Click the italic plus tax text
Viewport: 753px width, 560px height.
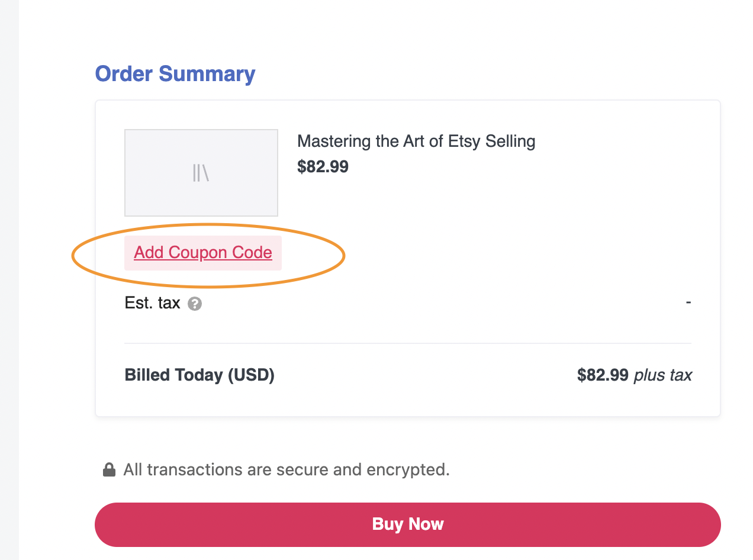662,375
